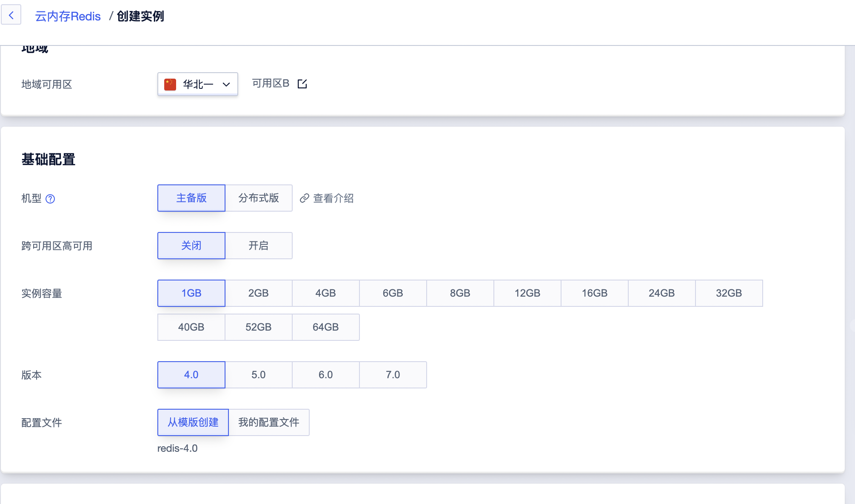Image resolution: width=855 pixels, height=504 pixels.
Task: Enable cross-zone high availability 开启
Action: pos(258,246)
